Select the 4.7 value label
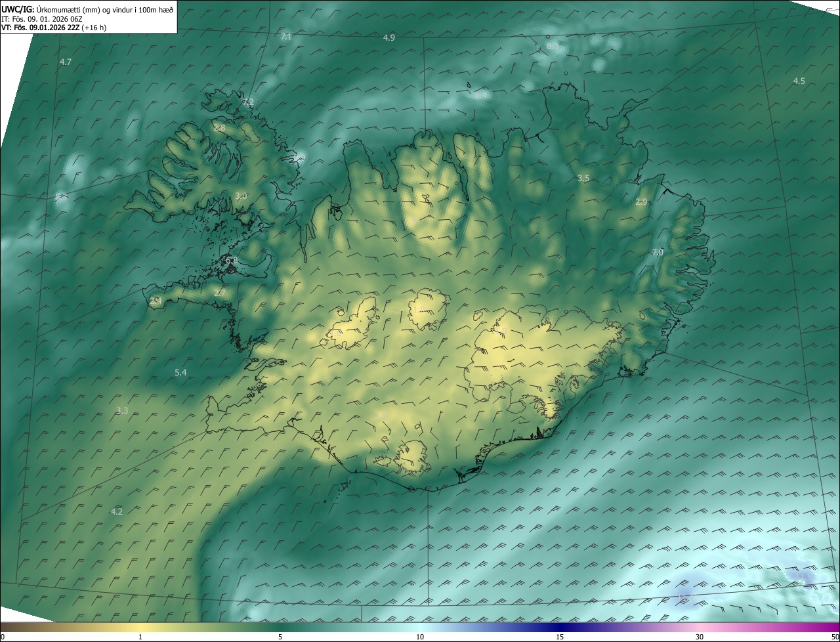 coord(66,62)
